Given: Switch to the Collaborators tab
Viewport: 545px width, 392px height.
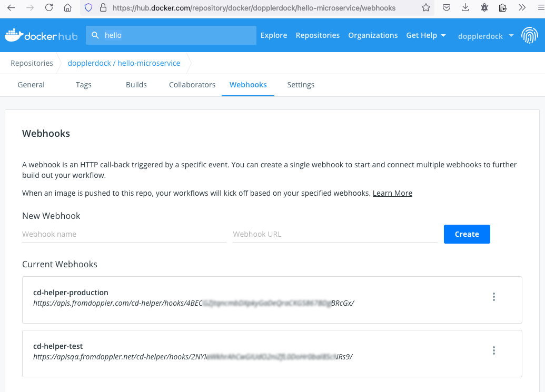Looking at the screenshot, I should tap(192, 85).
